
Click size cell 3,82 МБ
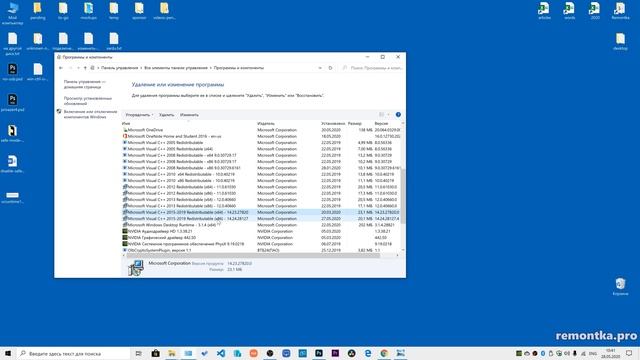[365, 250]
